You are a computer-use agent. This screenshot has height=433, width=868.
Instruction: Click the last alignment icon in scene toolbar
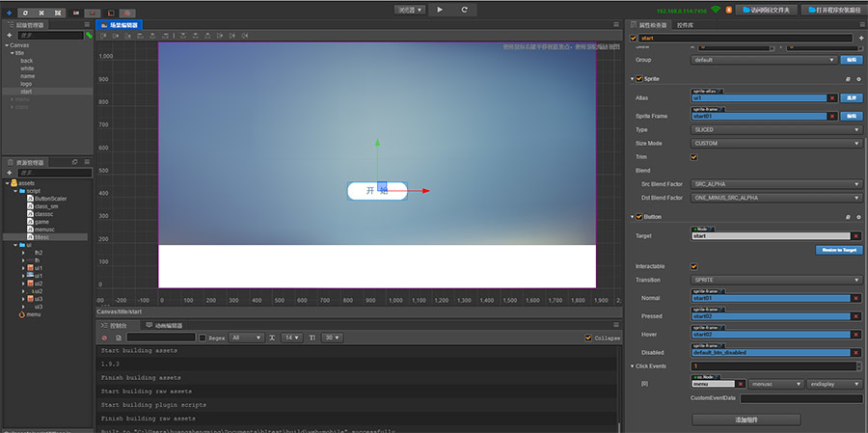(x=244, y=36)
